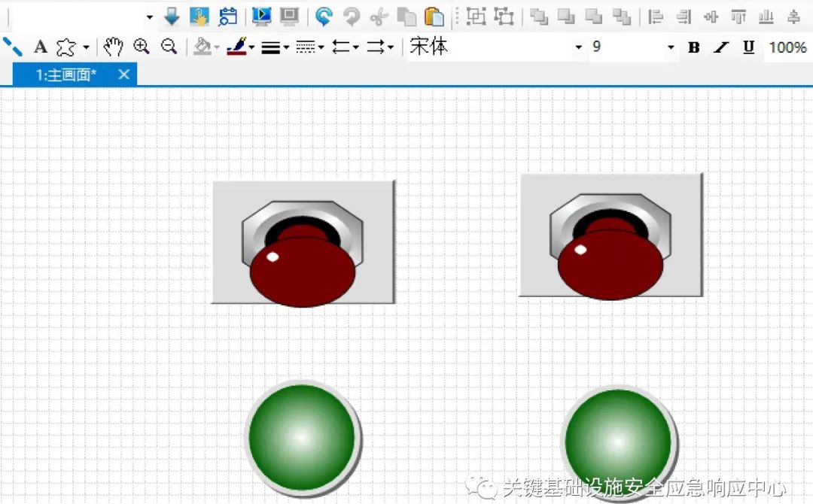The image size is (813, 504).
Task: Select the left red pushbutton object
Action: pyautogui.click(x=303, y=244)
